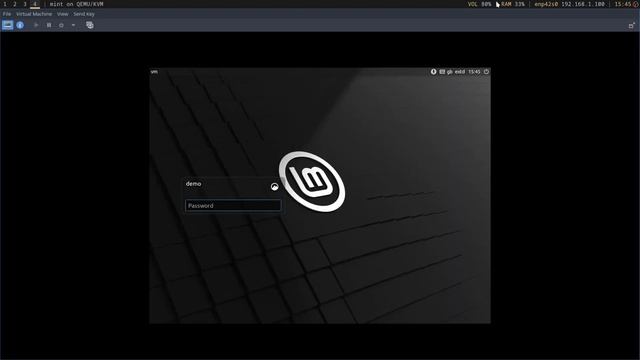Open the Virtual Machine menu

click(x=34, y=14)
